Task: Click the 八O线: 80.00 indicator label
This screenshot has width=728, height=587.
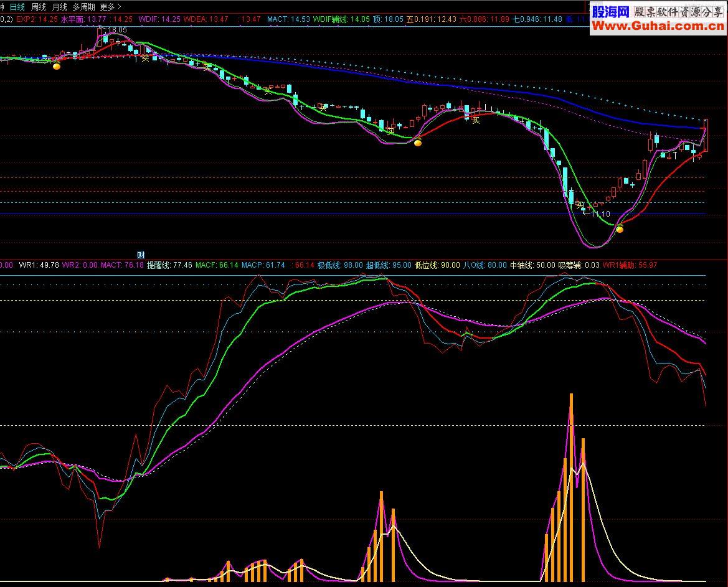Action: click(x=485, y=265)
